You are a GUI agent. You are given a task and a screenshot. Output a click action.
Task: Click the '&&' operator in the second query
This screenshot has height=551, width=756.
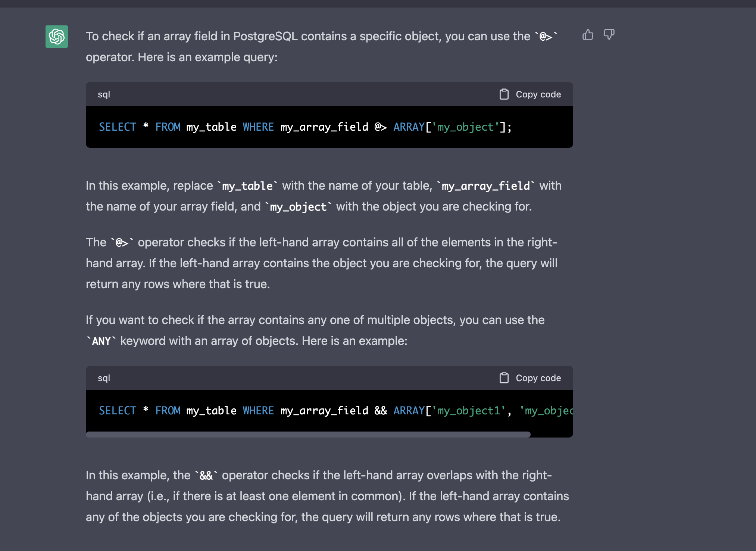(380, 411)
